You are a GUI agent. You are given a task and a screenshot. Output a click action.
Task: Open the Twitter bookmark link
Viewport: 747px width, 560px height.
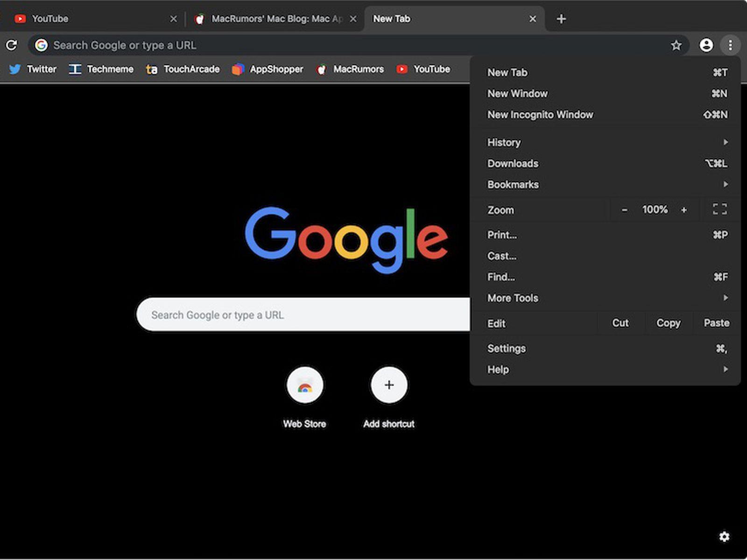tap(33, 70)
